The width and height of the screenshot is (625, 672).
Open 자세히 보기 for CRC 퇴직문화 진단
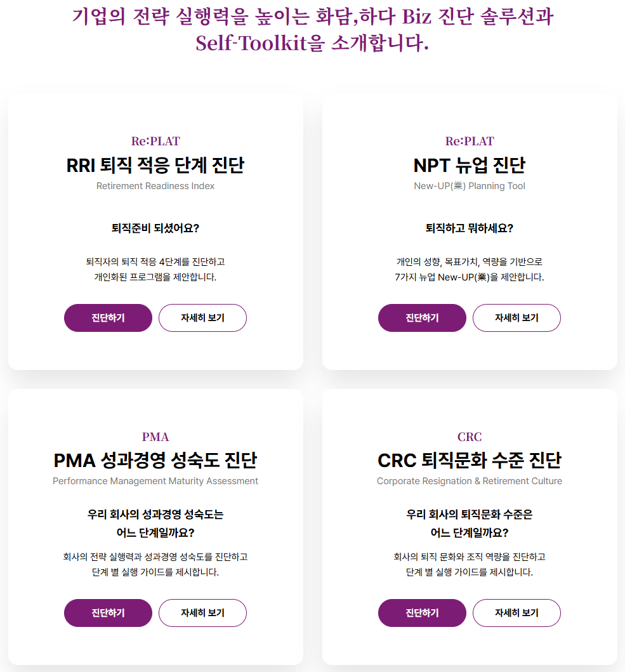tap(516, 613)
